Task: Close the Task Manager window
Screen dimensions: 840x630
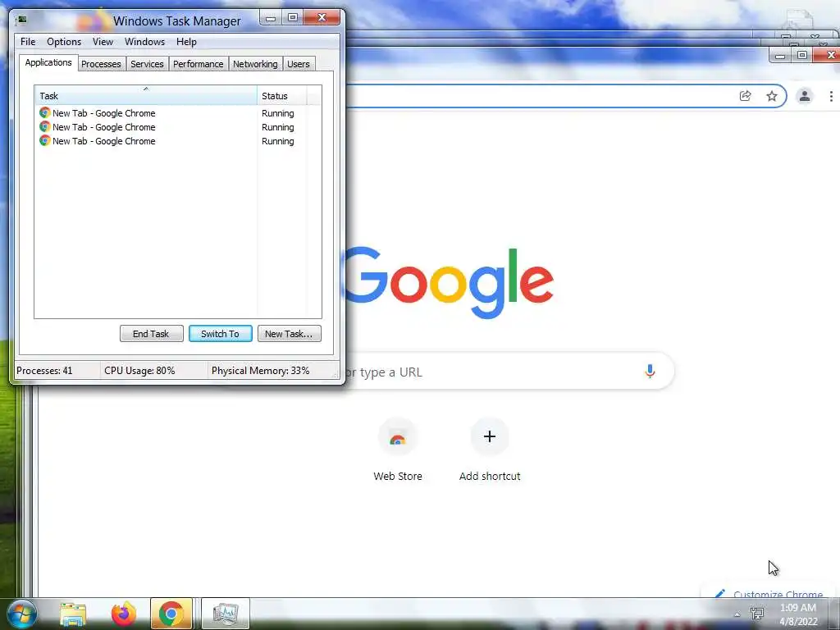Action: click(x=322, y=18)
